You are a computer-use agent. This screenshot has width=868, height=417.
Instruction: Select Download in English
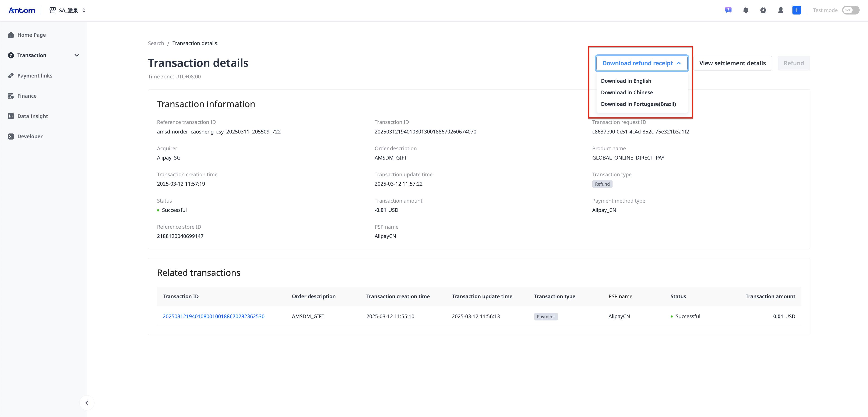click(x=626, y=81)
